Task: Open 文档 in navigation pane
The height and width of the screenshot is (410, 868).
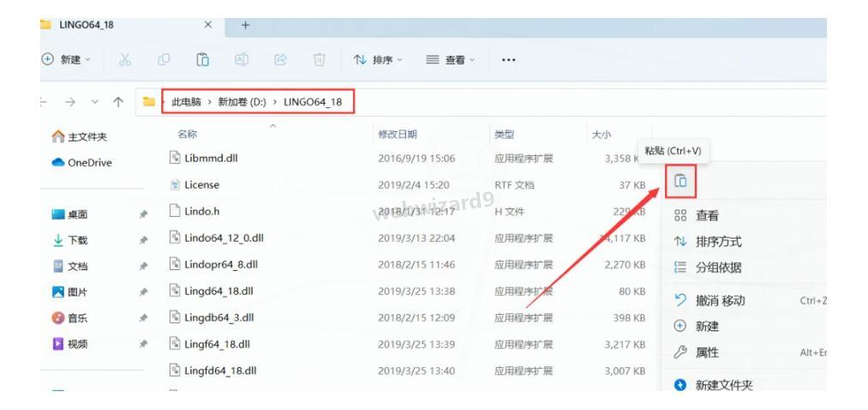Action: click(69, 267)
